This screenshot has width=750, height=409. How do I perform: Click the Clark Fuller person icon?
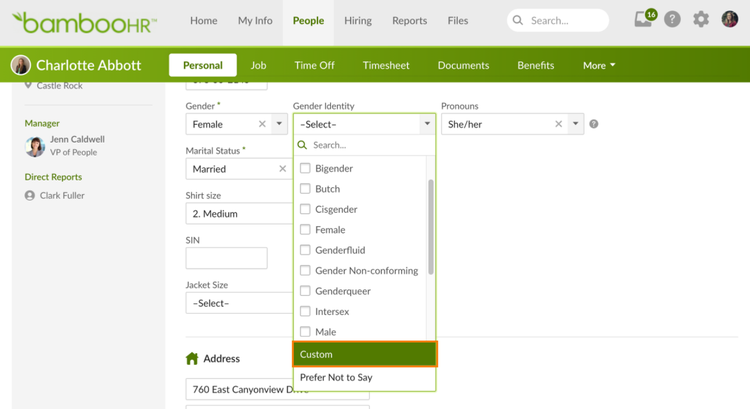30,195
